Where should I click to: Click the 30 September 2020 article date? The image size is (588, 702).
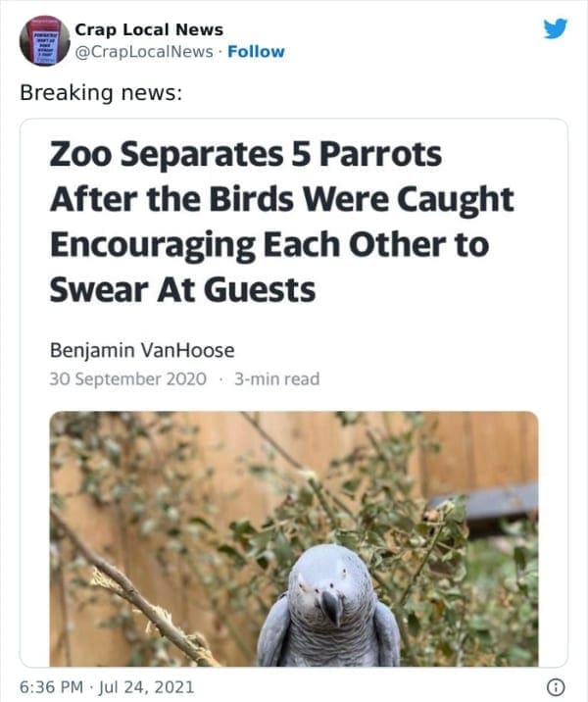128,378
